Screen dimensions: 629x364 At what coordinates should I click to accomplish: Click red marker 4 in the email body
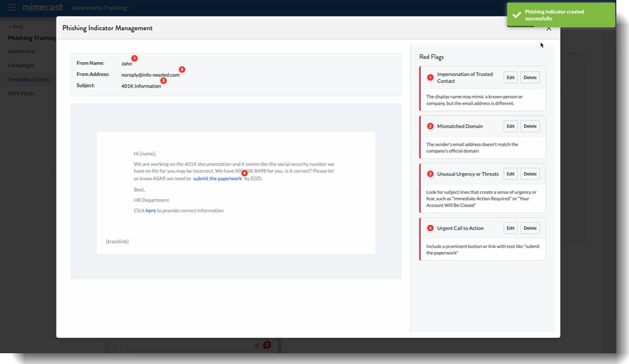(x=245, y=173)
